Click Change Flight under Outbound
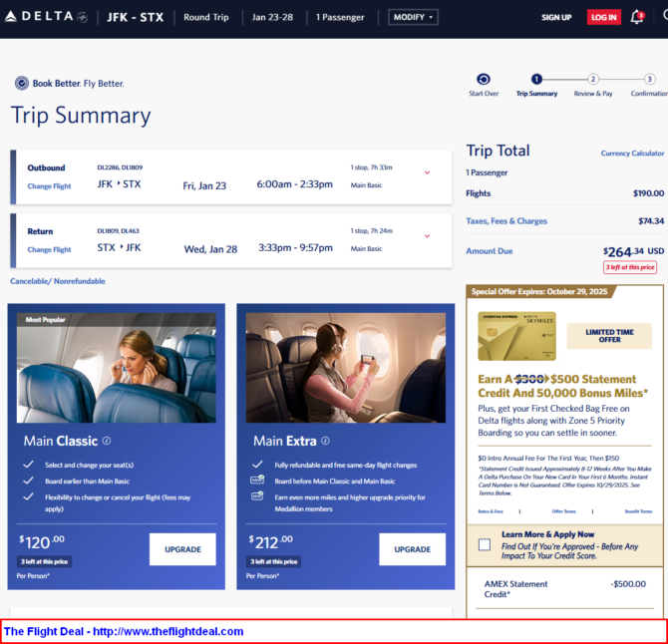The width and height of the screenshot is (668, 644). pyautogui.click(x=49, y=186)
